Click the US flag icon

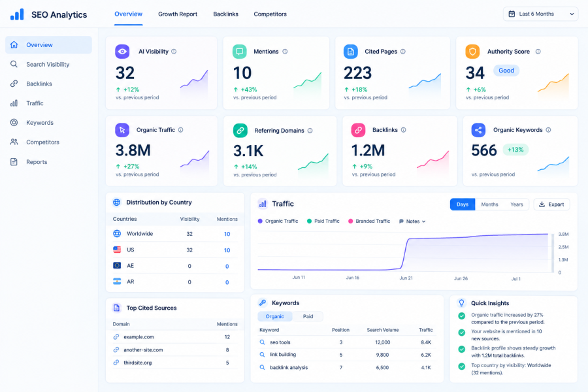tap(117, 250)
